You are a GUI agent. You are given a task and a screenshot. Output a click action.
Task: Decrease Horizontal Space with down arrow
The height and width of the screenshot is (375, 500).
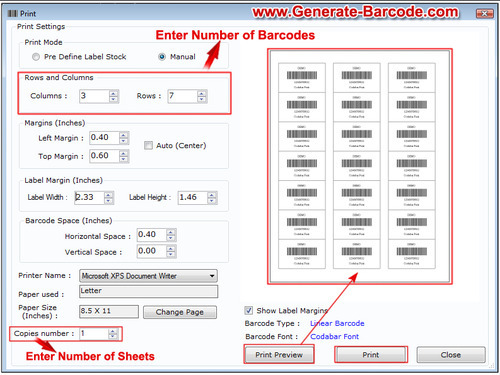click(171, 238)
